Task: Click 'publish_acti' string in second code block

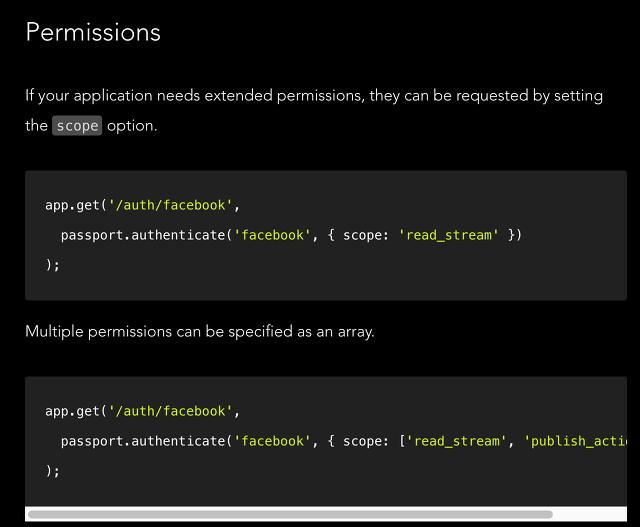Action: [576, 441]
